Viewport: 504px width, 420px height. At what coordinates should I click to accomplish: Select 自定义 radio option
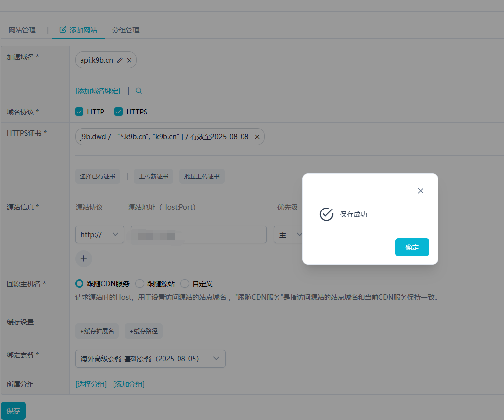click(x=184, y=283)
